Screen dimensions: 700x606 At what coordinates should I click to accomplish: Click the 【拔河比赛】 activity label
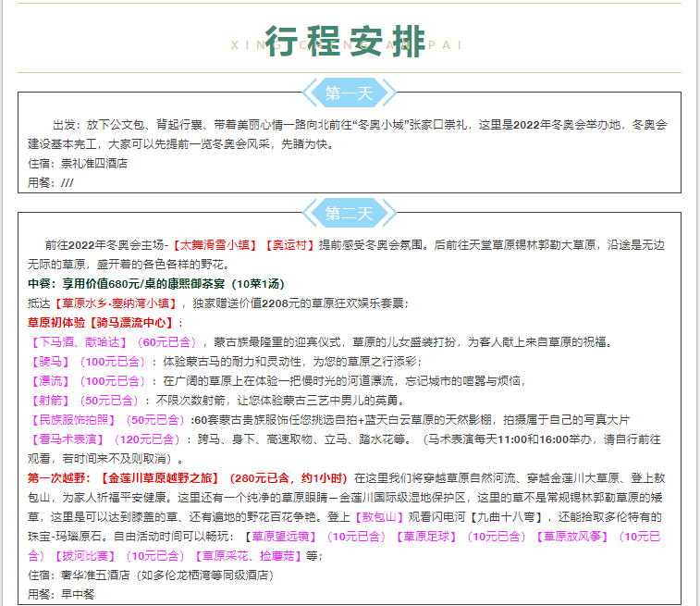pos(83,556)
